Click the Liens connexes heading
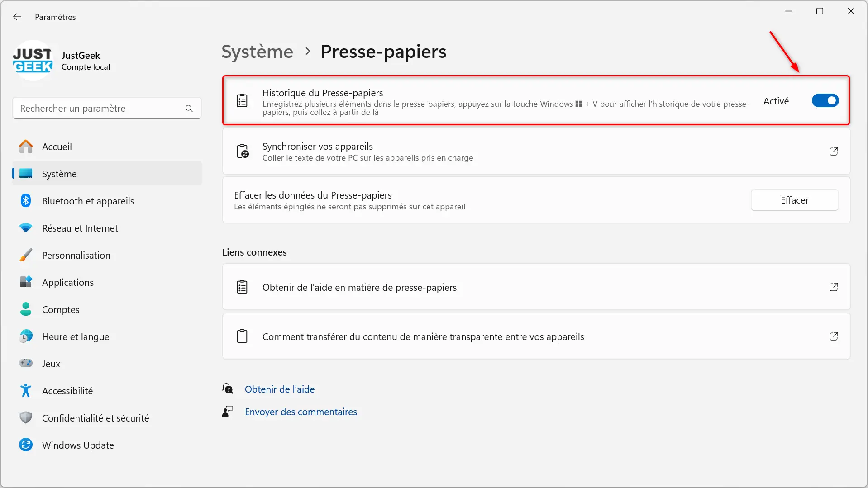The image size is (868, 488). click(x=254, y=252)
